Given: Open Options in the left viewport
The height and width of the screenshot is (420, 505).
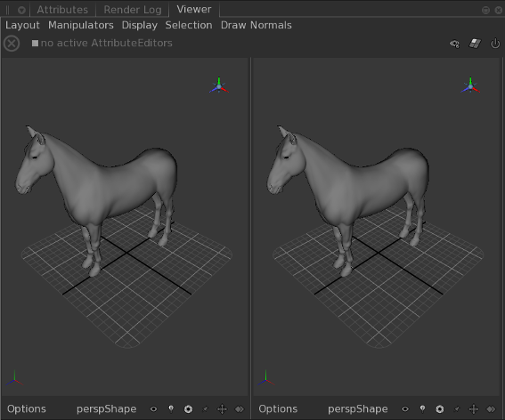Looking at the screenshot, I should (x=27, y=409).
